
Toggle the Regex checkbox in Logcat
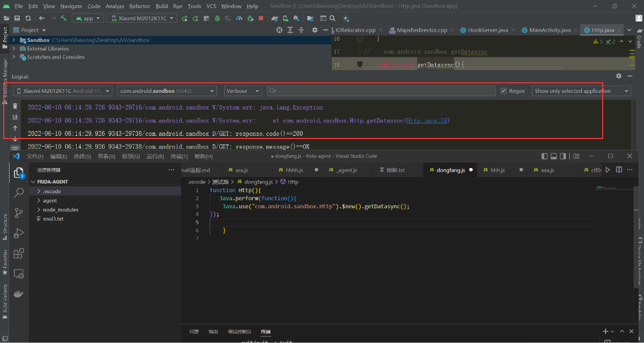point(503,91)
